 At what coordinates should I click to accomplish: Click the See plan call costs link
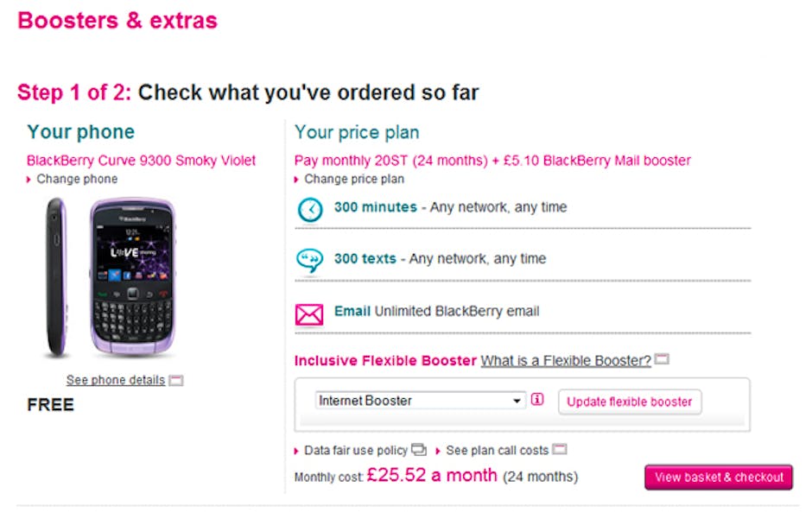tap(497, 451)
